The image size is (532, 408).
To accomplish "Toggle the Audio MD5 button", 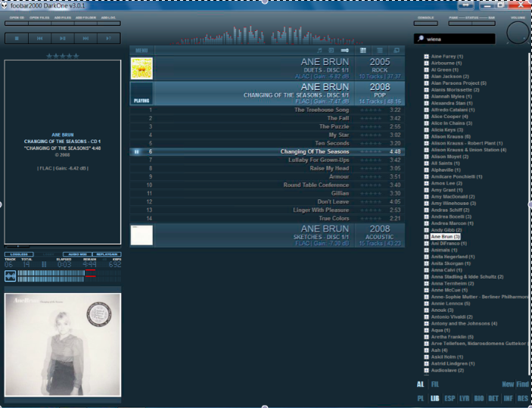I will (78, 254).
